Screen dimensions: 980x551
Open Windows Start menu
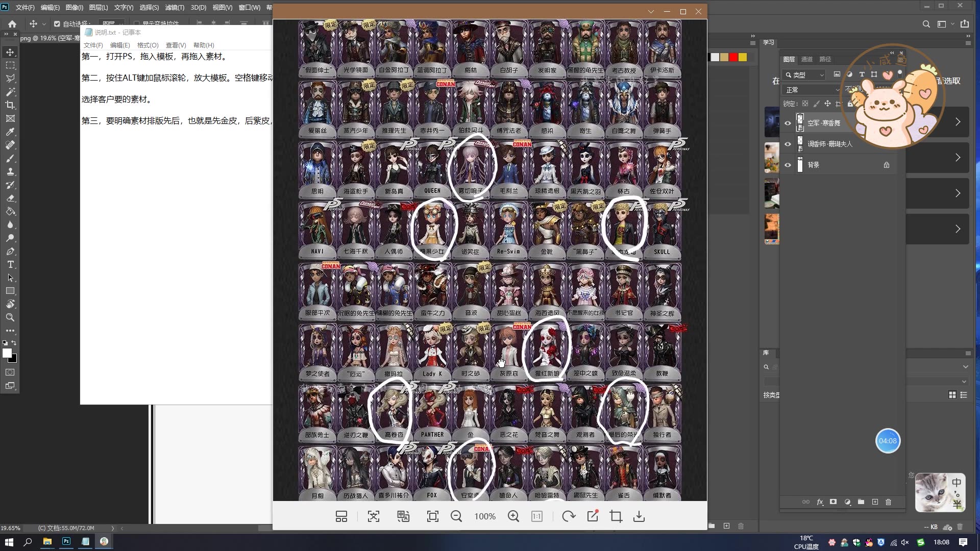click(x=9, y=542)
